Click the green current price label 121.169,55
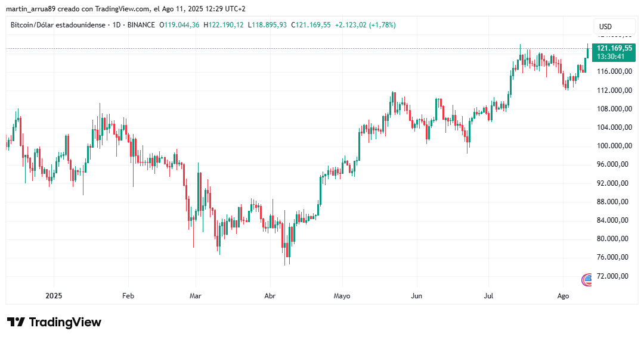 coord(614,48)
